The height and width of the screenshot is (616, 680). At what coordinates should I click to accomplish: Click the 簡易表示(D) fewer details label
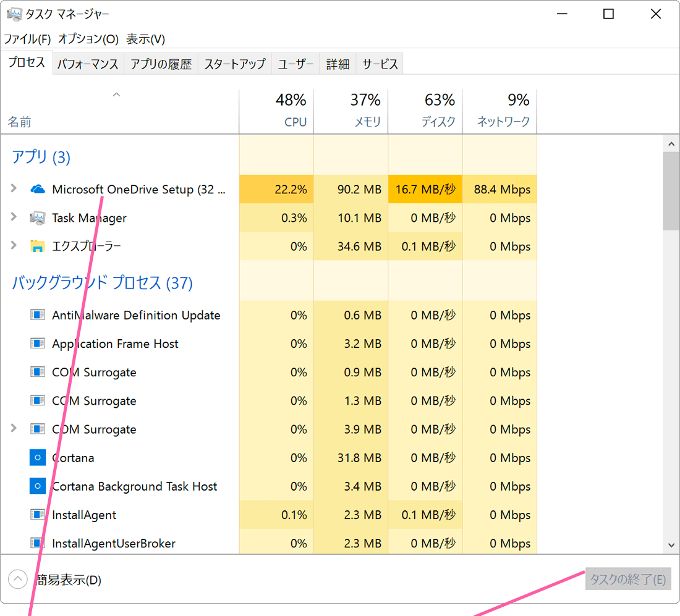pyautogui.click(x=69, y=580)
